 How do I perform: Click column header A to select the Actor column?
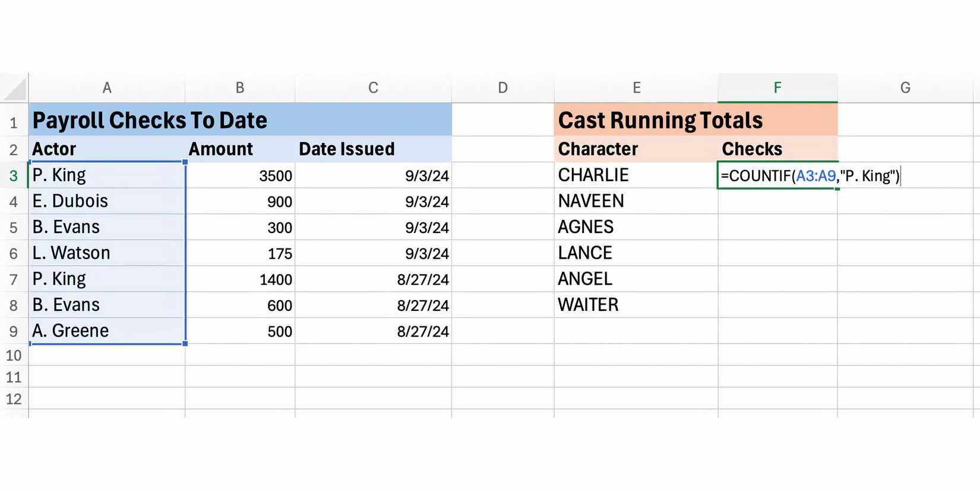tap(107, 87)
